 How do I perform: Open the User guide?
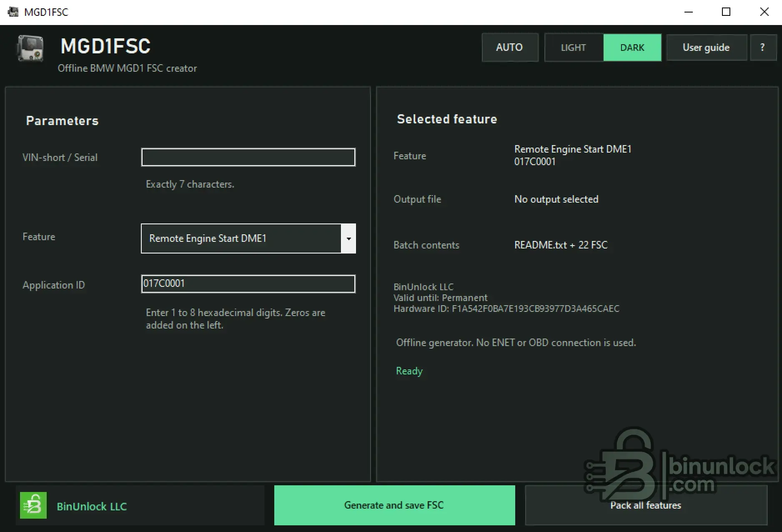[x=706, y=48]
